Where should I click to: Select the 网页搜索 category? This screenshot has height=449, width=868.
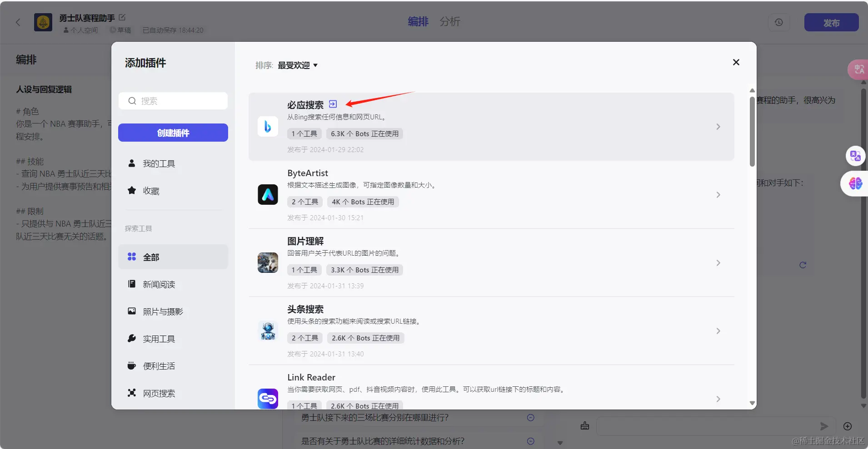tap(173, 393)
